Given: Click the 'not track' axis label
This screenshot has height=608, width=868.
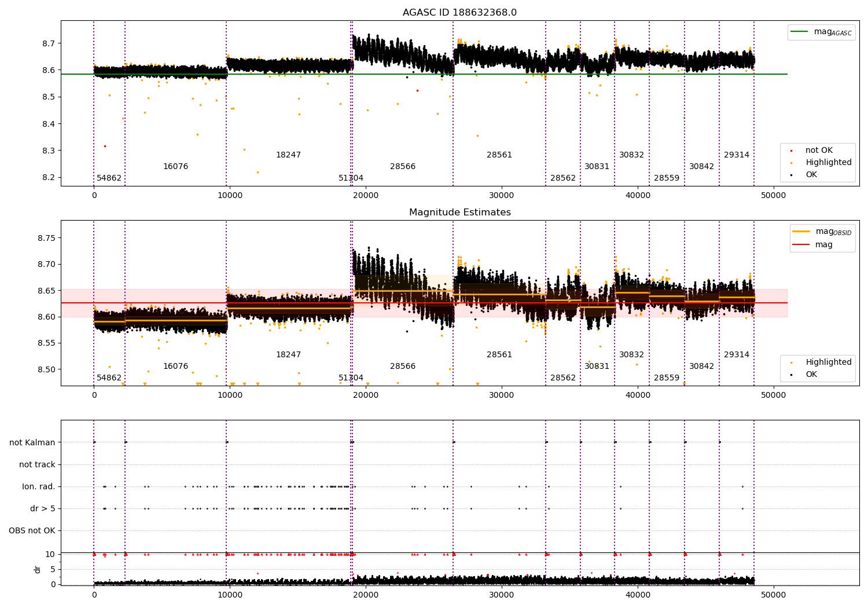Looking at the screenshot, I should pyautogui.click(x=37, y=465).
